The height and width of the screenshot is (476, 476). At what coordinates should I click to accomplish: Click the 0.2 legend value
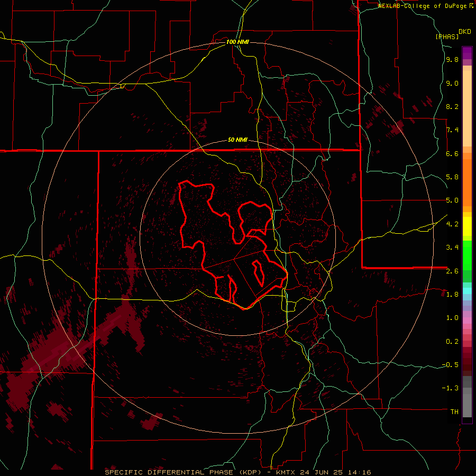click(x=452, y=341)
